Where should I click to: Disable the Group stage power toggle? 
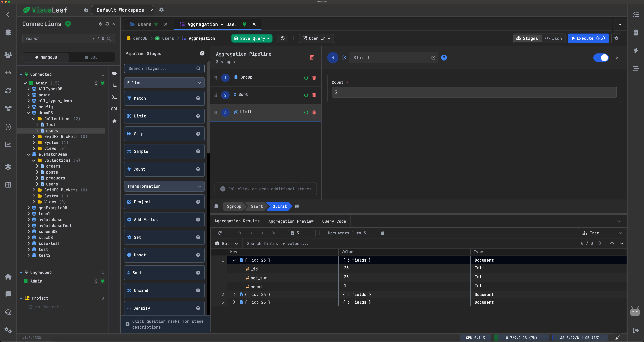coord(306,78)
